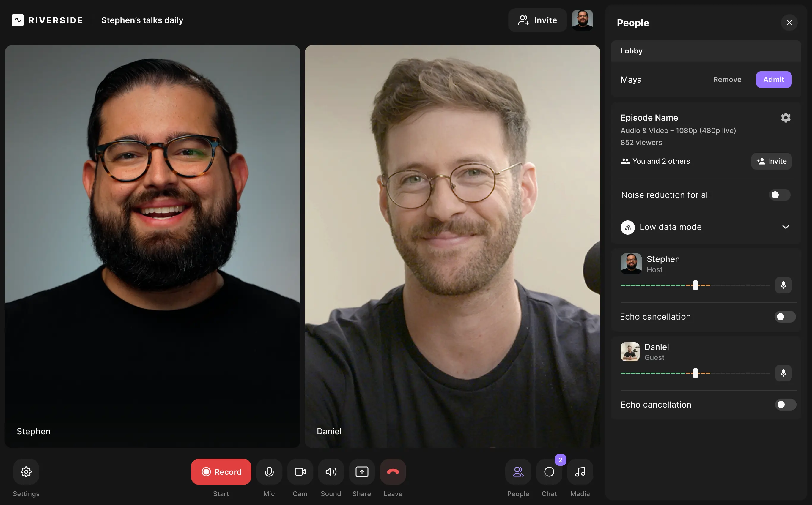Toggle the Mic on or off
The width and height of the screenshot is (812, 505).
coord(269,471)
